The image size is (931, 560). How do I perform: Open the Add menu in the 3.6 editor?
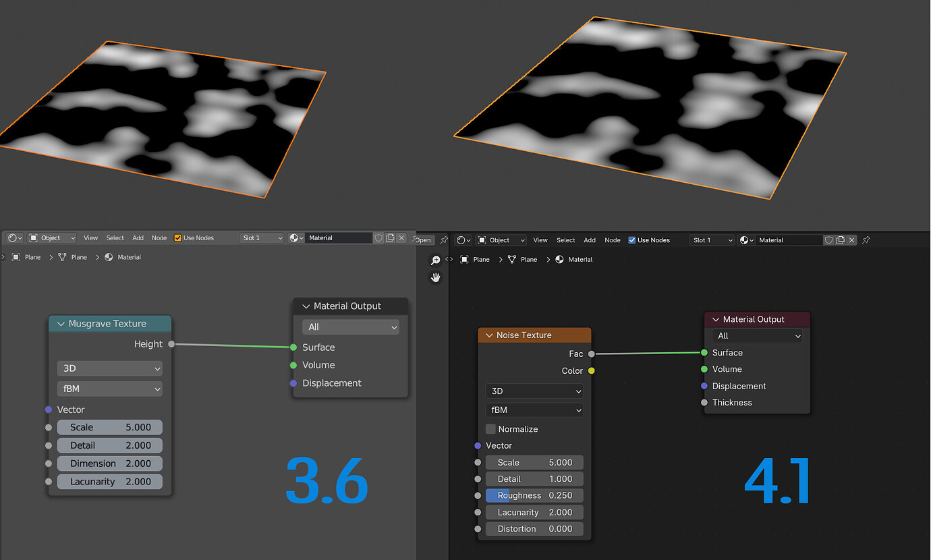[138, 237]
